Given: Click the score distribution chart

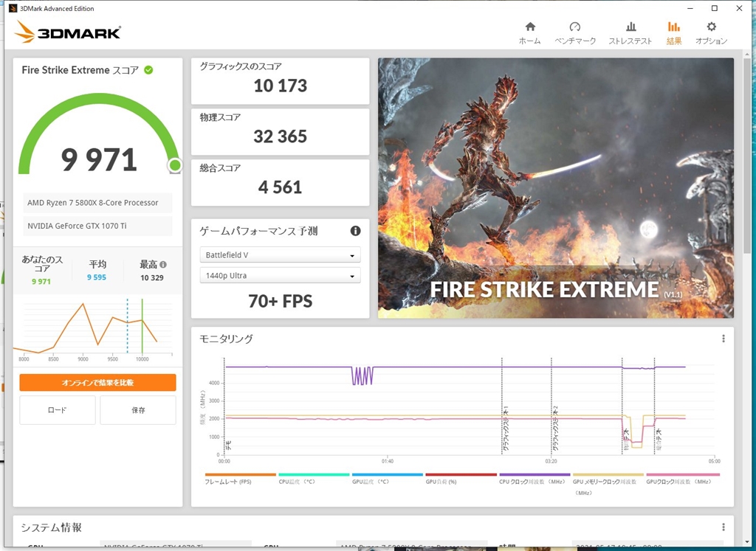Looking at the screenshot, I should tap(97, 325).
